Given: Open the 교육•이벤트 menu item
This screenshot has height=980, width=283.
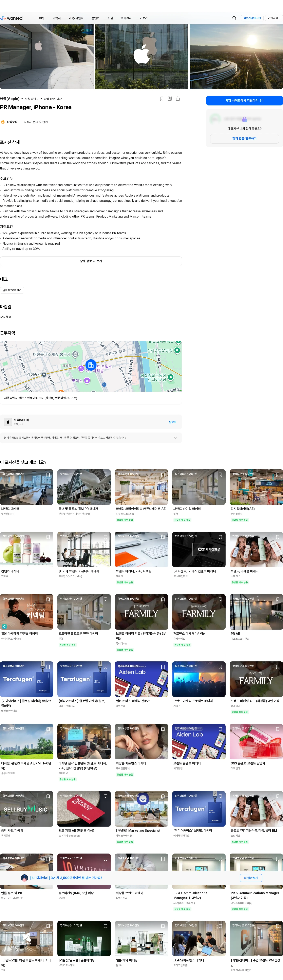Looking at the screenshot, I should (x=76, y=18).
